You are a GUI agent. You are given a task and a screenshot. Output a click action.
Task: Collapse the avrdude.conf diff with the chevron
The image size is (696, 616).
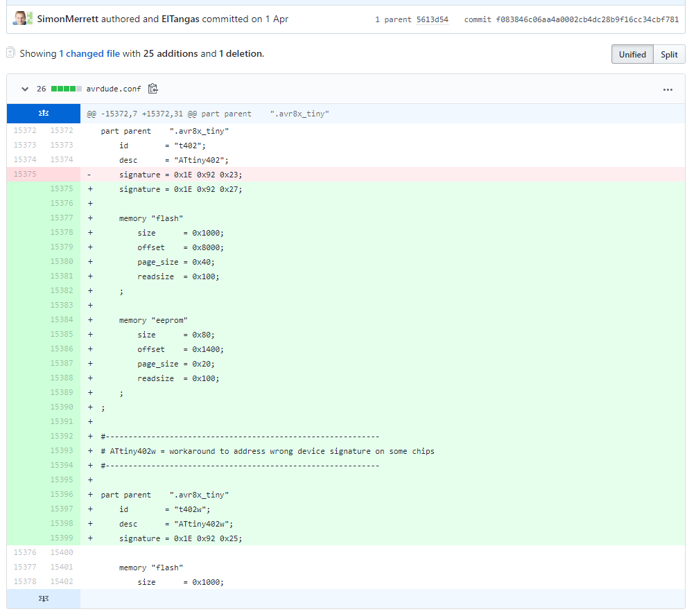[x=25, y=89]
